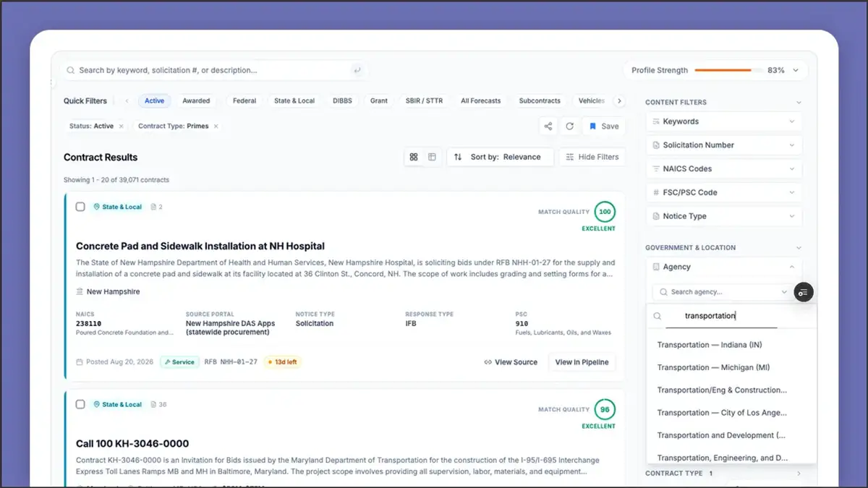Screen dimensions: 868x488
Task: Select the Subcontracts quick filter
Action: [540, 100]
